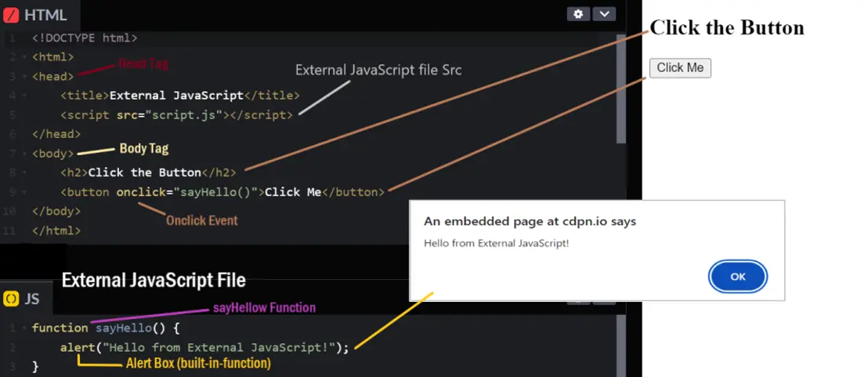Click the yellow JS parentheses icon
The height and width of the screenshot is (377, 868).
pos(11,299)
